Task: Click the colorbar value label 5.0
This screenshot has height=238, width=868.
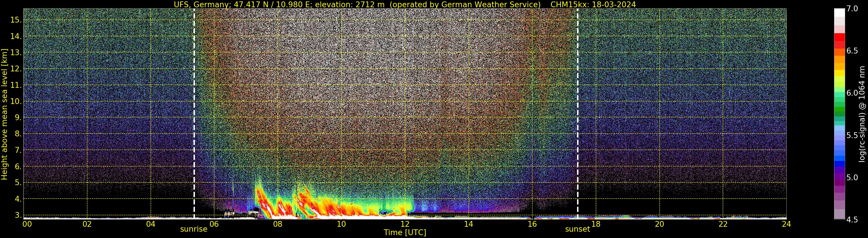Action: click(x=852, y=177)
